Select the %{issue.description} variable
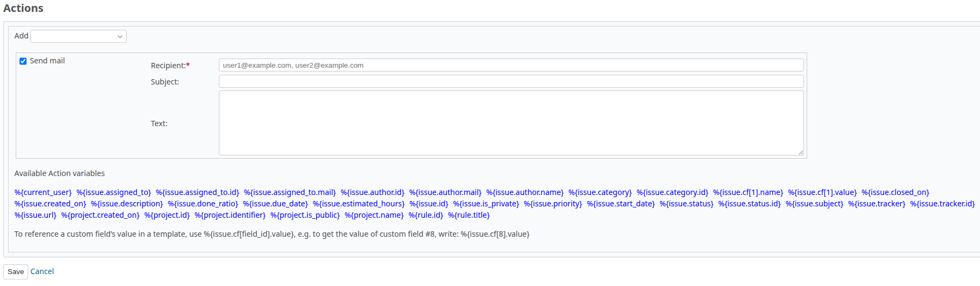Screen dimensions: 980x286 click(x=127, y=204)
